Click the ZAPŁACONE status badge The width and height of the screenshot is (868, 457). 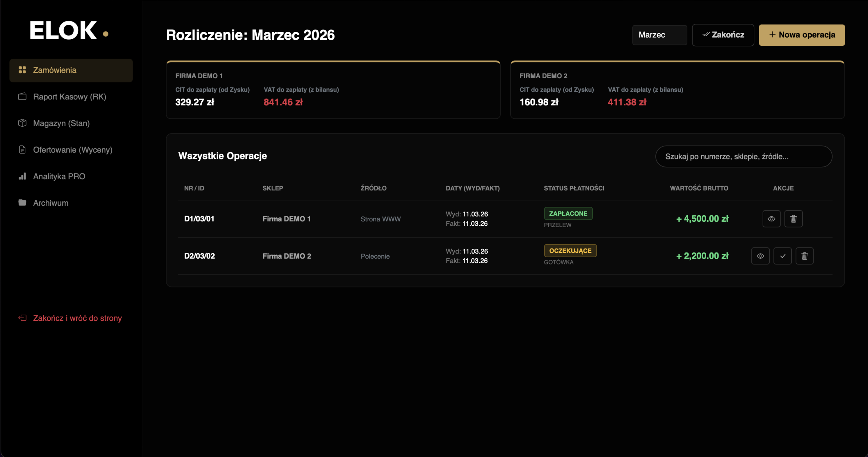coord(568,214)
